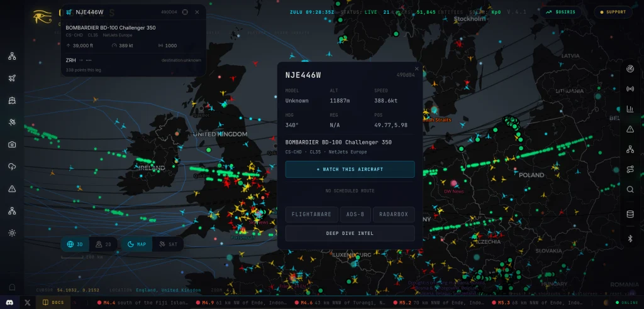Select the SAT satellite basemap
This screenshot has width=644, height=309.
(168, 244)
